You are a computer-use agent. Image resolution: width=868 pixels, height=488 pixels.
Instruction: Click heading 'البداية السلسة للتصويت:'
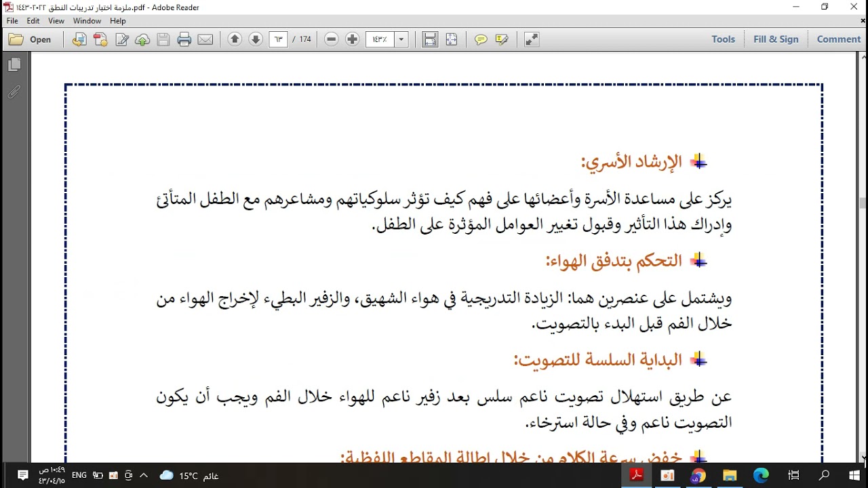click(597, 360)
